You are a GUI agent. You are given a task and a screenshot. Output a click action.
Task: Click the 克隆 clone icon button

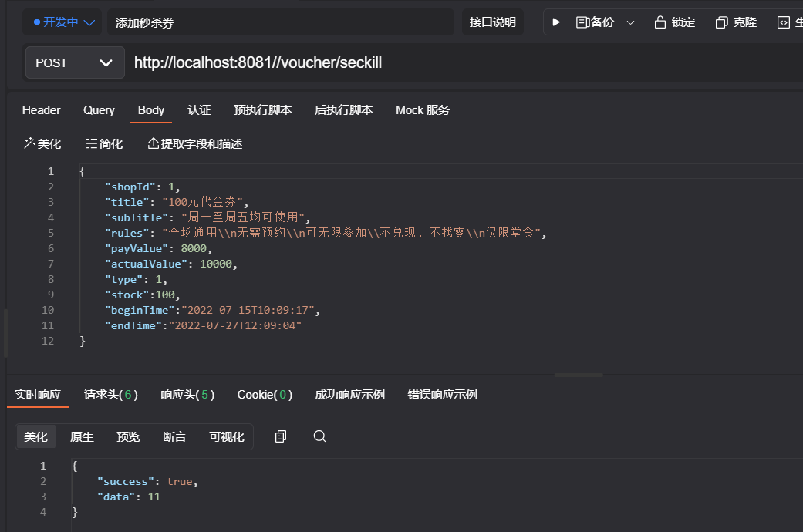pos(736,22)
